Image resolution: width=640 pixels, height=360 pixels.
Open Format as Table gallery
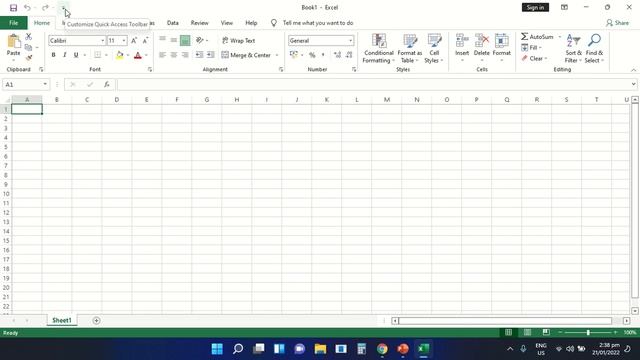409,48
